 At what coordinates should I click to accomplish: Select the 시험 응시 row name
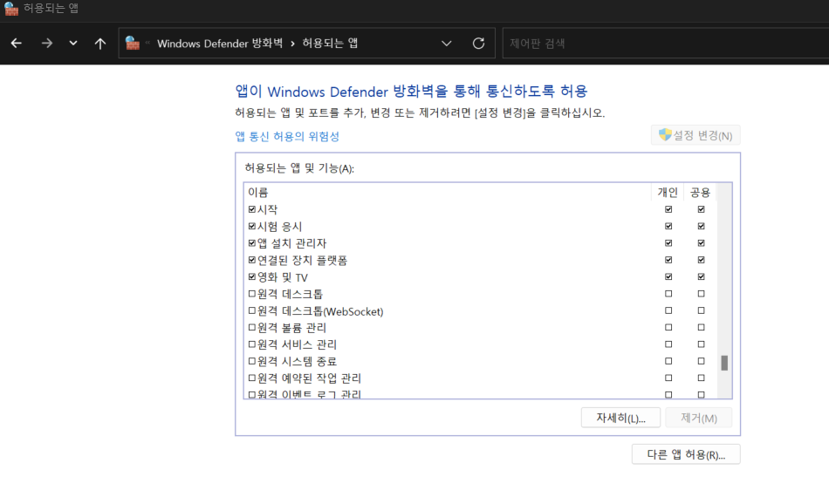[279, 226]
